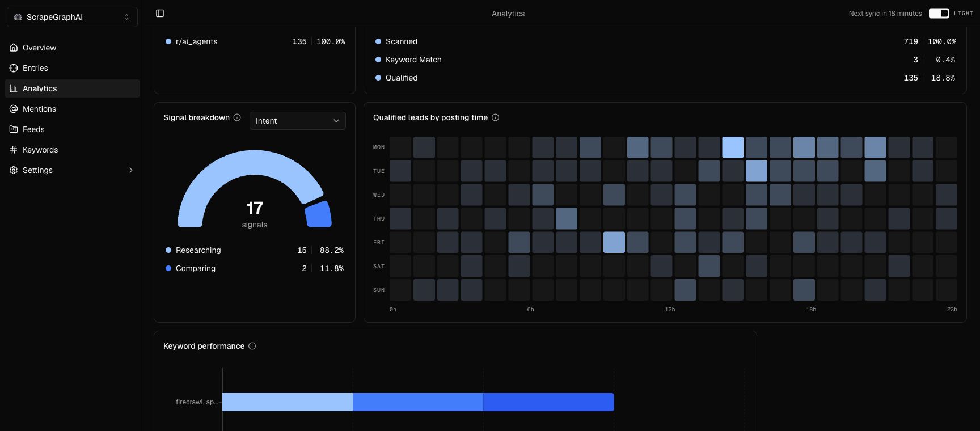Navigate to Feeds

coord(72,129)
